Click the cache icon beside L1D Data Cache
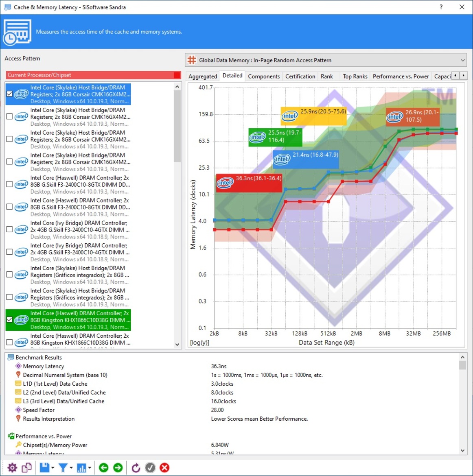473x476 pixels. [x=18, y=384]
